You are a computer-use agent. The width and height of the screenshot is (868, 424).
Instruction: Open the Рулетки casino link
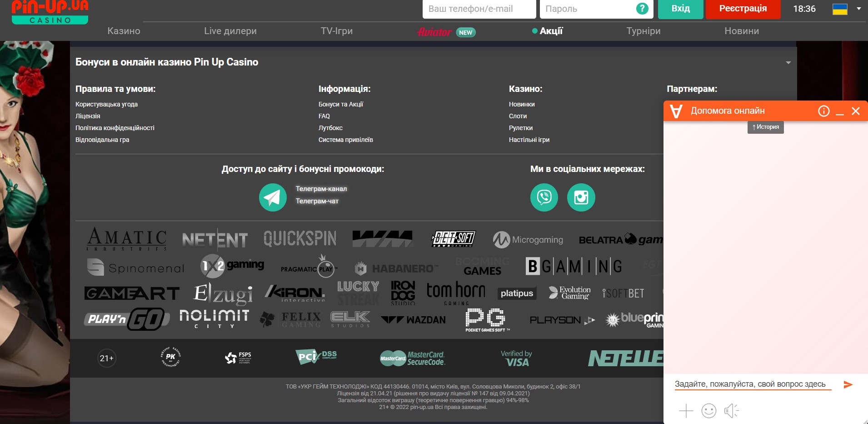(x=521, y=128)
